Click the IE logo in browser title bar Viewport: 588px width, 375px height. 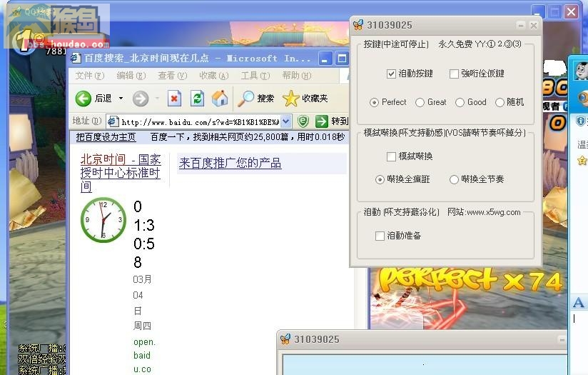(76, 58)
